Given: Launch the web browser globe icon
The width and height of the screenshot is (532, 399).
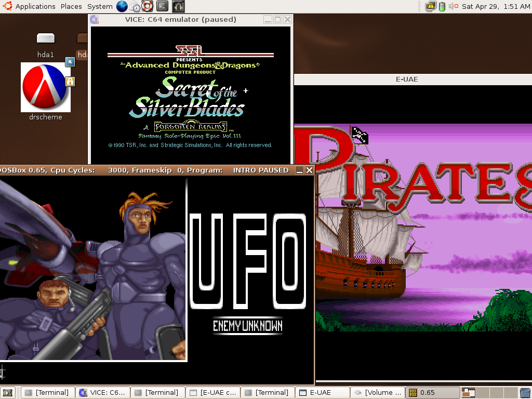Looking at the screenshot, I should point(122,6).
